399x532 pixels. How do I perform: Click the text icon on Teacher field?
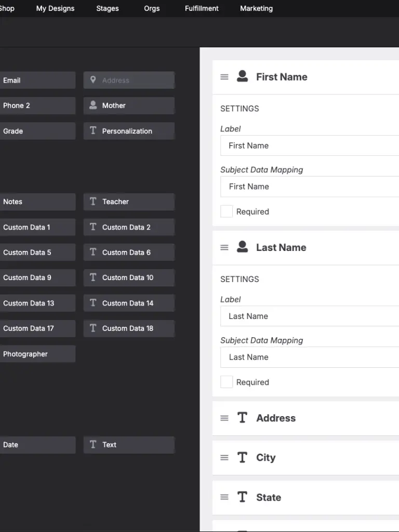[93, 202]
